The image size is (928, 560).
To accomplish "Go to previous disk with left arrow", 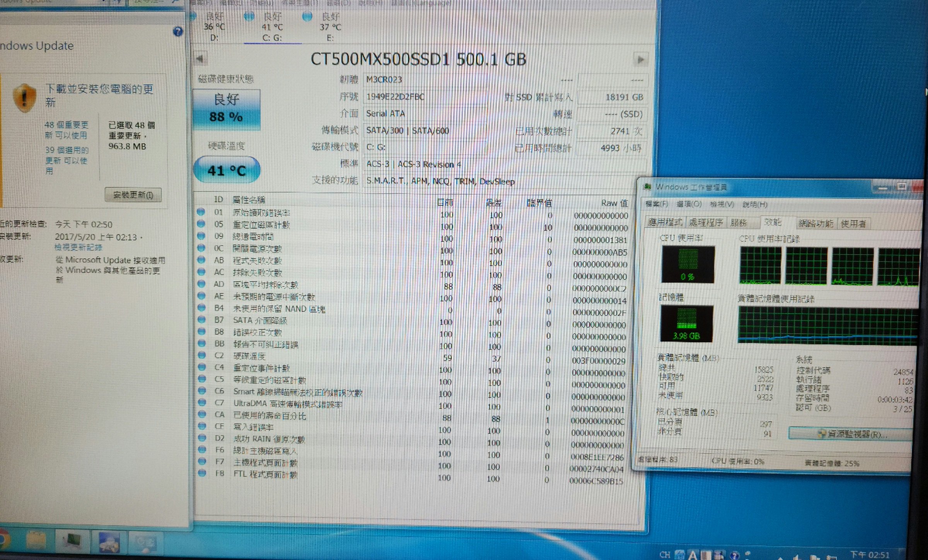I will (x=200, y=59).
